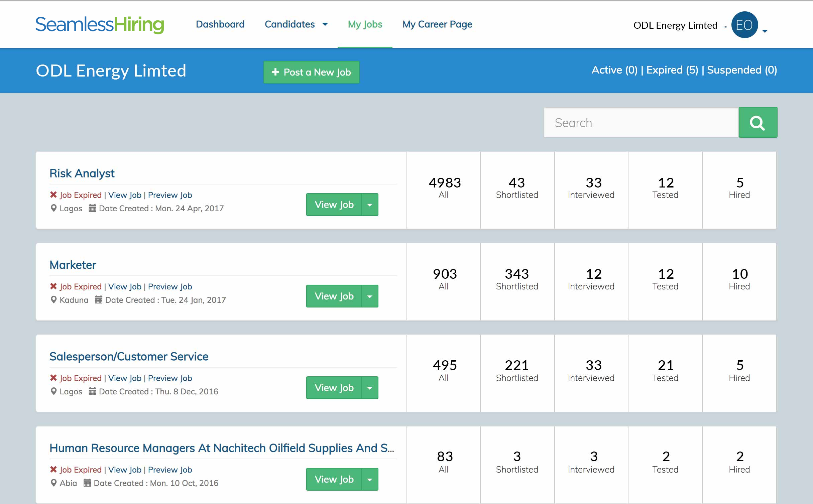Viewport: 813px width, 504px height.
Task: Expand View Job caret for Salesperson/Customer Service
Action: click(370, 388)
